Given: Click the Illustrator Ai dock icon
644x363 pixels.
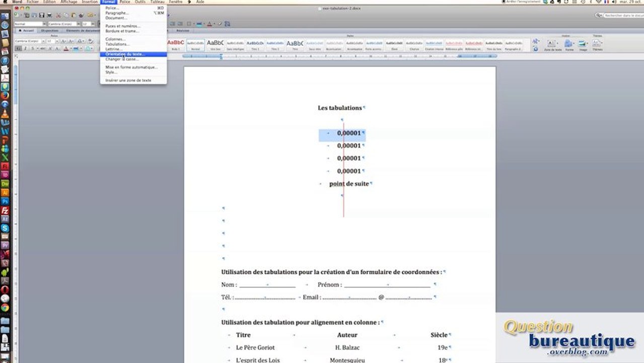Looking at the screenshot, I should point(5,193).
